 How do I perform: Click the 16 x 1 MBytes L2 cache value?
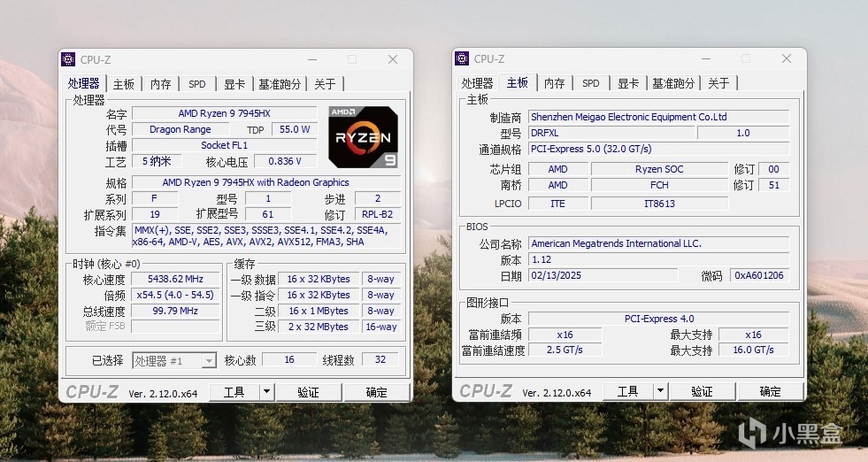319,312
